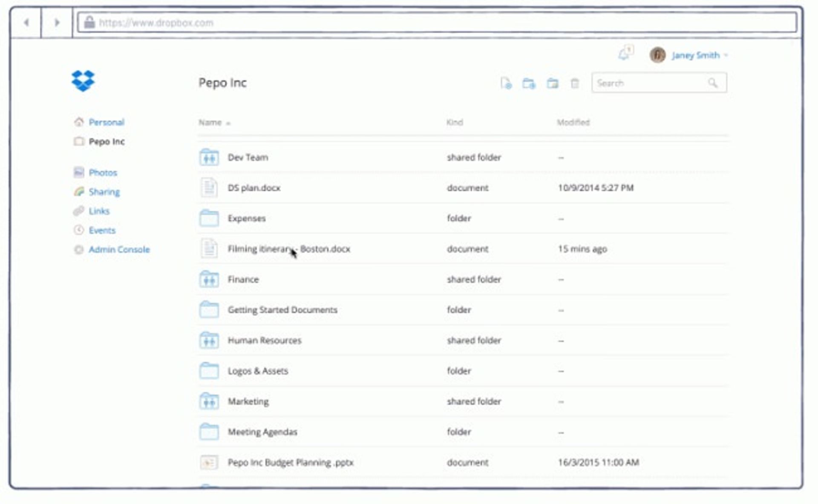Click the 10/9/2014 5:27 PM modified date

pos(596,188)
